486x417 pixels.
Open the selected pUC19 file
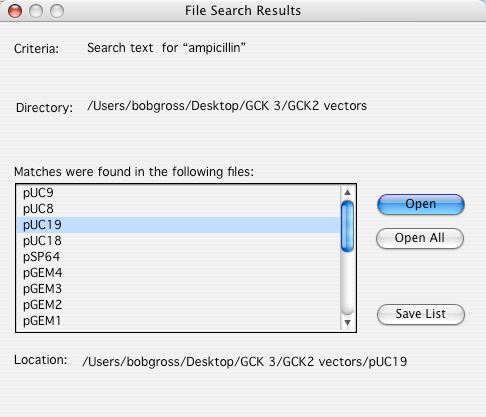421,204
